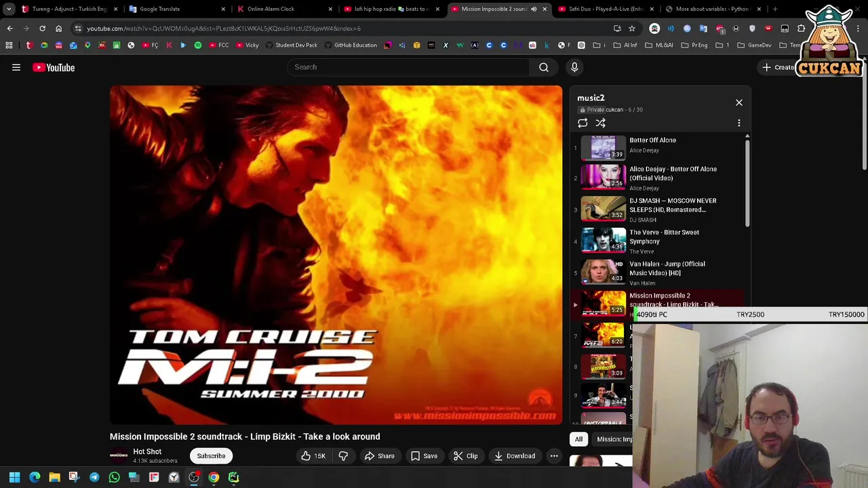Image resolution: width=868 pixels, height=488 pixels.
Task: Open the Vicky bookmark
Action: coord(247,45)
